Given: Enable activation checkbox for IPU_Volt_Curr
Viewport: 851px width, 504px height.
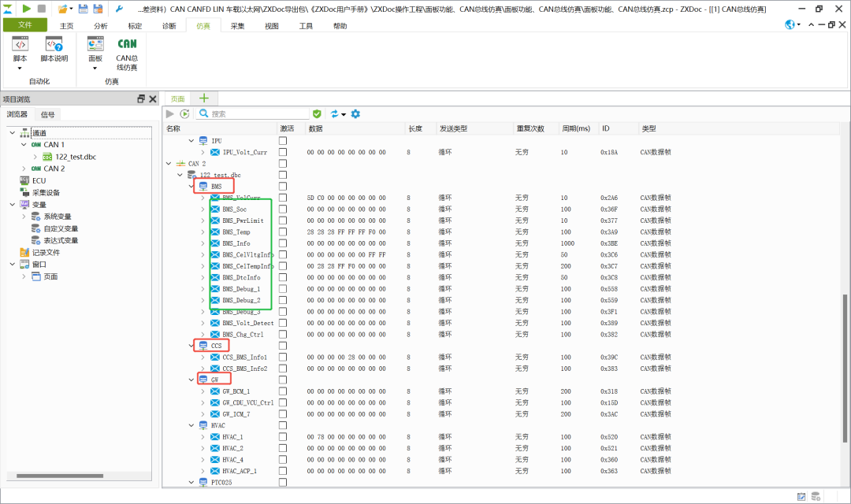Looking at the screenshot, I should pos(283,152).
